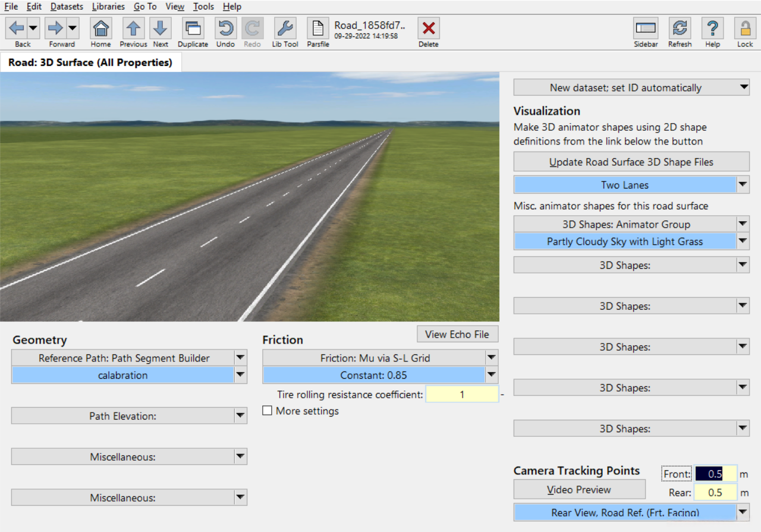Click Update Road Surface 3D Shape Files
The image size is (761, 532).
(x=631, y=162)
